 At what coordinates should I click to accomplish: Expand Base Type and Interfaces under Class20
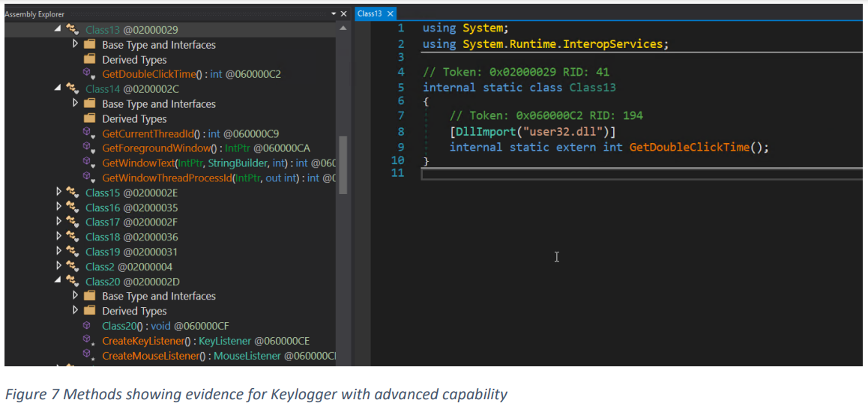click(75, 295)
